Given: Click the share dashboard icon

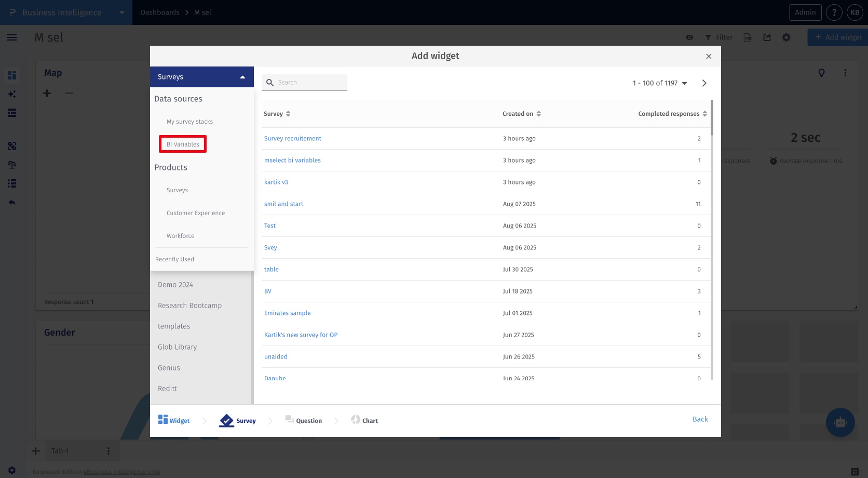Looking at the screenshot, I should (767, 37).
